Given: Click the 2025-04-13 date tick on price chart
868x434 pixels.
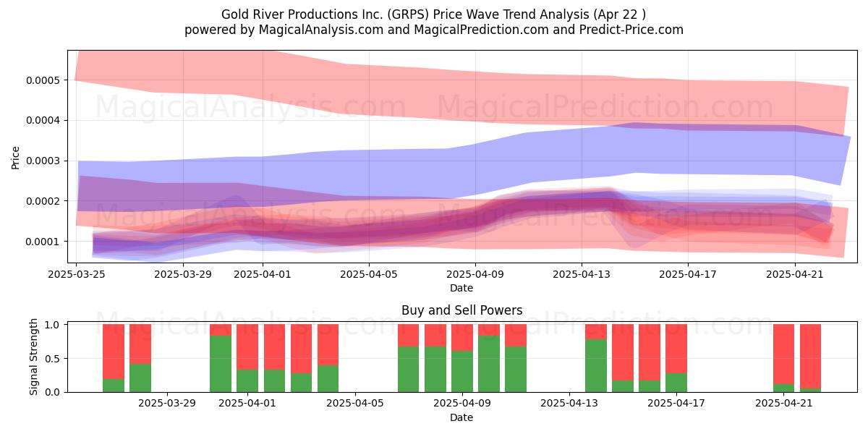Looking at the screenshot, I should coord(582,274).
